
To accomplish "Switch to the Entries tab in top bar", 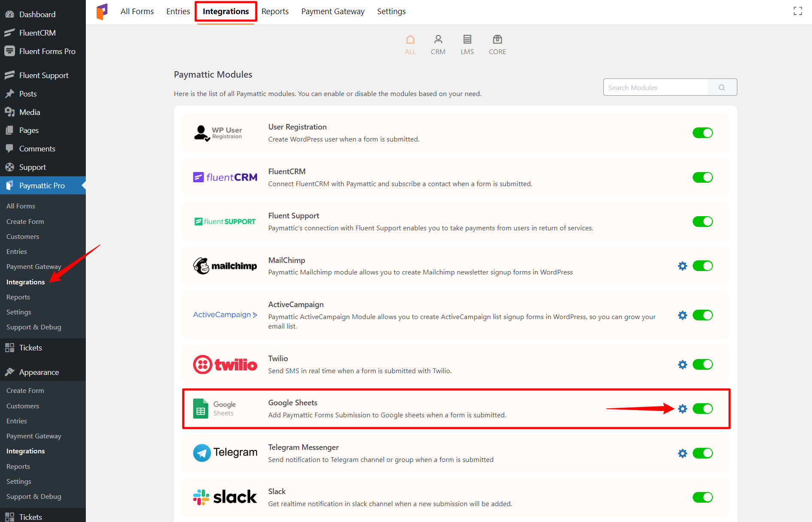I will [178, 12].
